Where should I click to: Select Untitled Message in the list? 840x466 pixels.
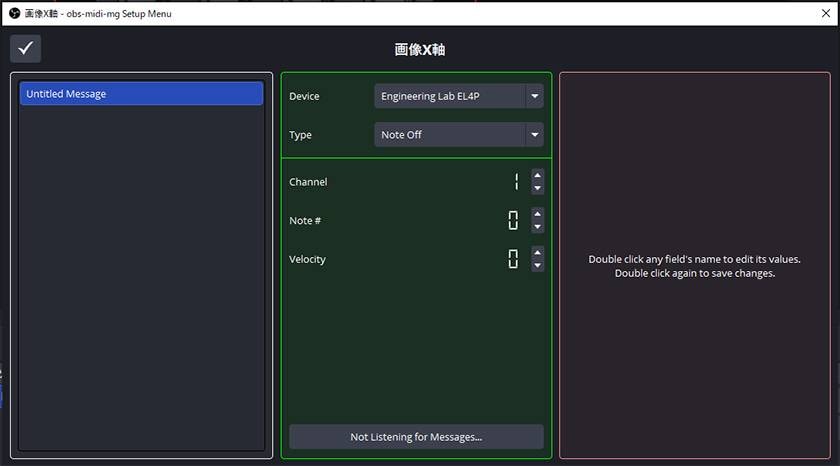coord(141,94)
